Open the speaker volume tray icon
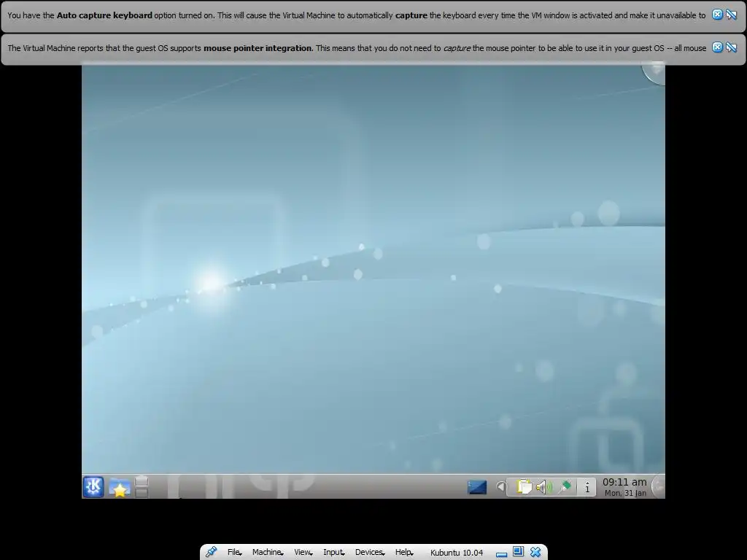The image size is (747, 560). click(544, 487)
